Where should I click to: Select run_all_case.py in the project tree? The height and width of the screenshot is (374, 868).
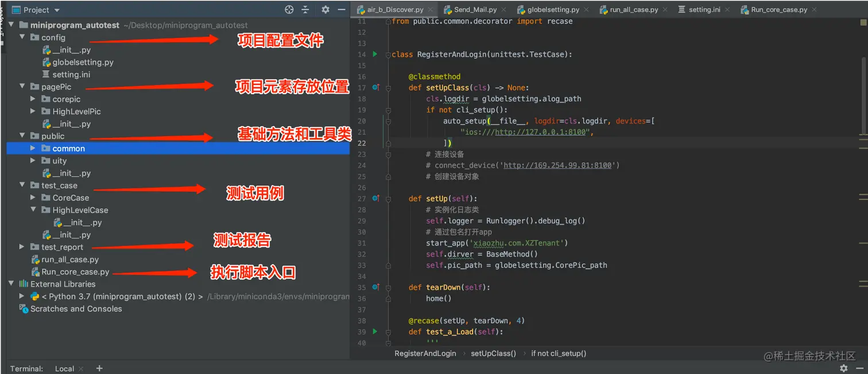tap(70, 260)
